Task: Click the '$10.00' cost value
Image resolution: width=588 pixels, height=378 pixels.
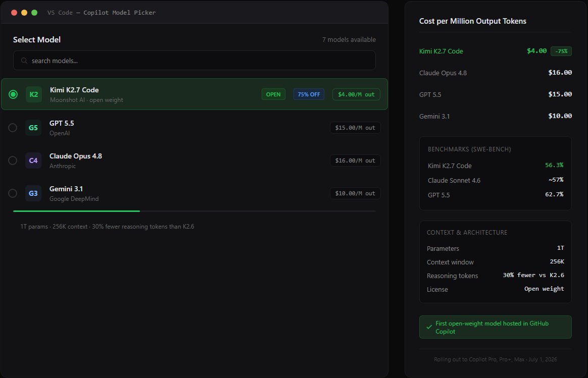Action: pos(560,116)
